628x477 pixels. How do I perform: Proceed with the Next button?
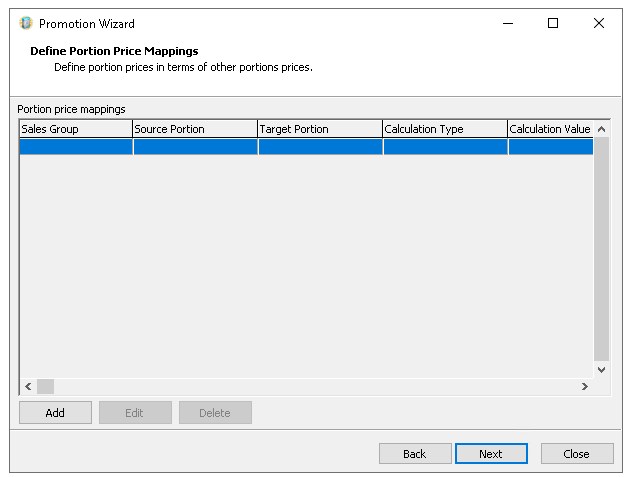(x=491, y=454)
